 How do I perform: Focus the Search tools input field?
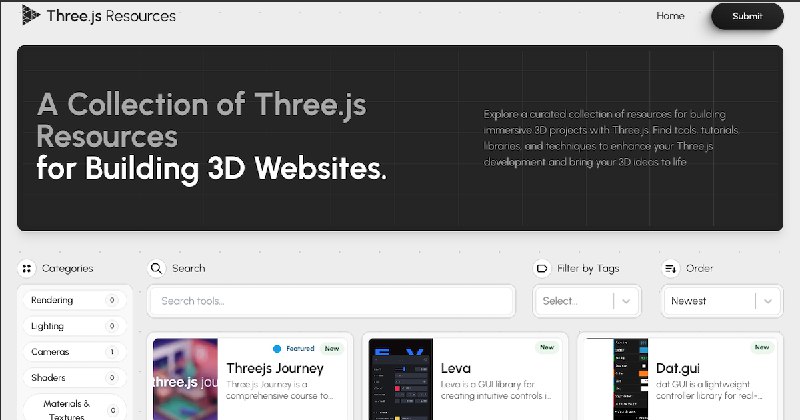click(331, 301)
